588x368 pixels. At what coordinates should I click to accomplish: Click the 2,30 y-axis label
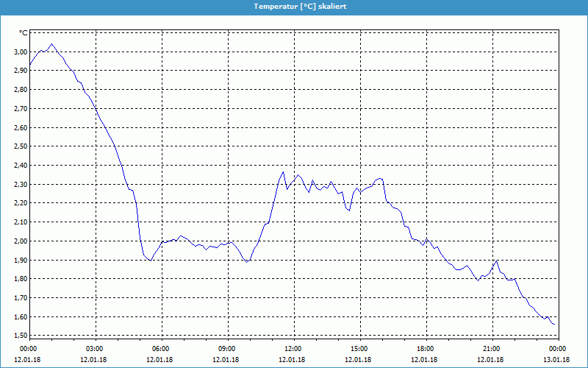[19, 185]
